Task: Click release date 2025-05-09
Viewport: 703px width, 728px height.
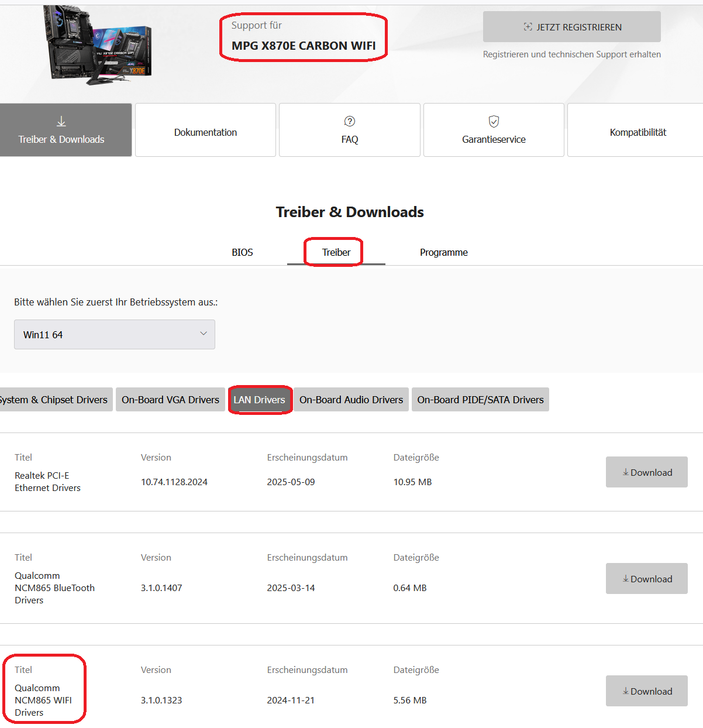Action: 291,482
